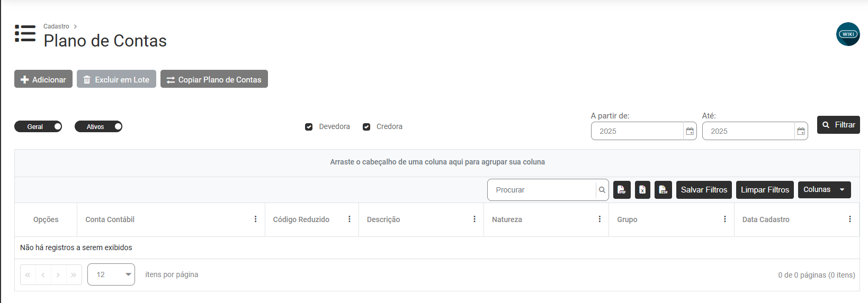Export the table to Excel
Screen dimensions: 868x303
point(642,190)
